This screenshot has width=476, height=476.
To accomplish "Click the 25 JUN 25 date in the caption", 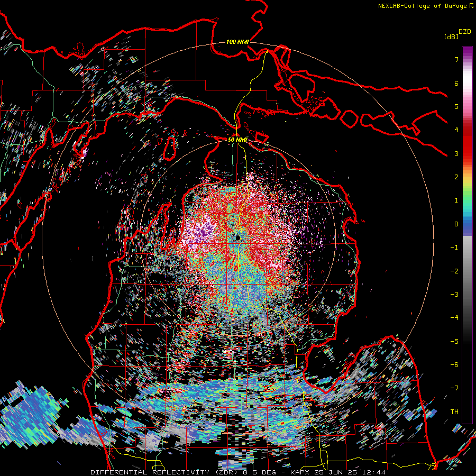I will [x=335, y=472].
